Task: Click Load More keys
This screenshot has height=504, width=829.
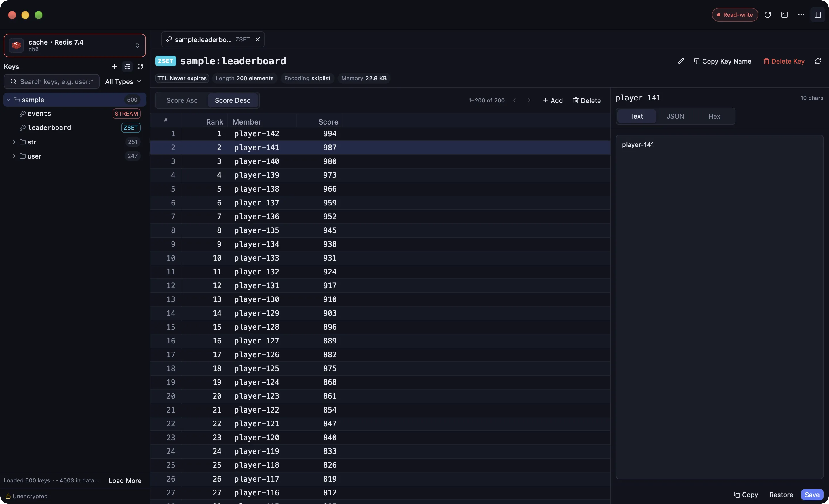Action: (x=125, y=481)
